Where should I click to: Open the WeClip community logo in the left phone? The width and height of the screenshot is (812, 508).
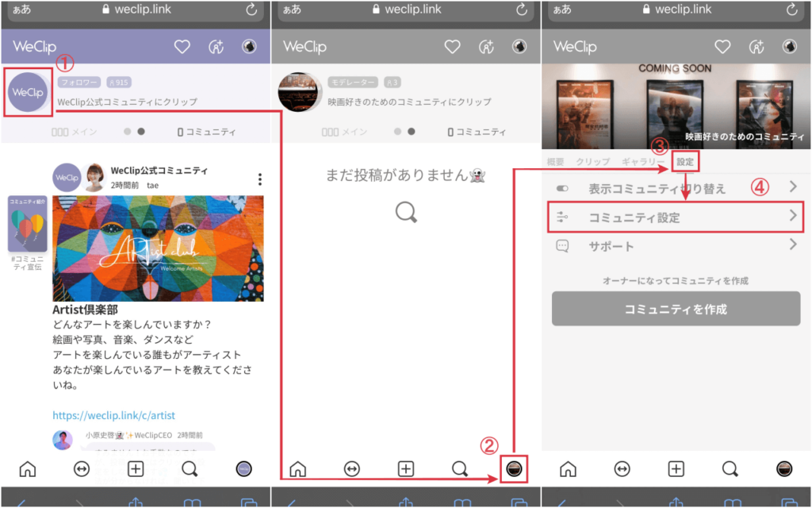(x=28, y=92)
